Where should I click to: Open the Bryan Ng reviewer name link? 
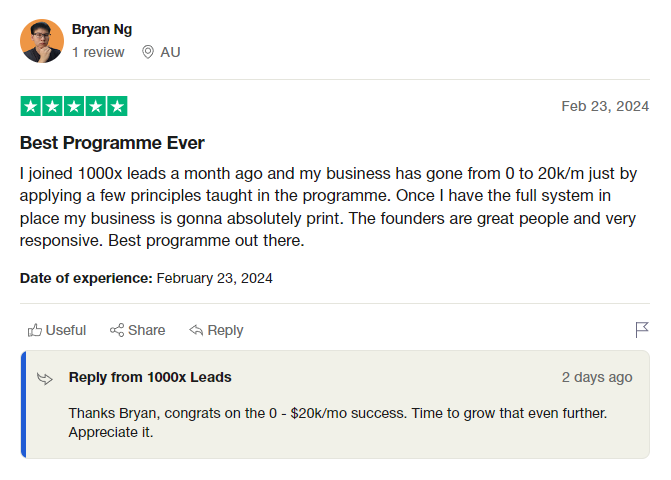(x=102, y=29)
